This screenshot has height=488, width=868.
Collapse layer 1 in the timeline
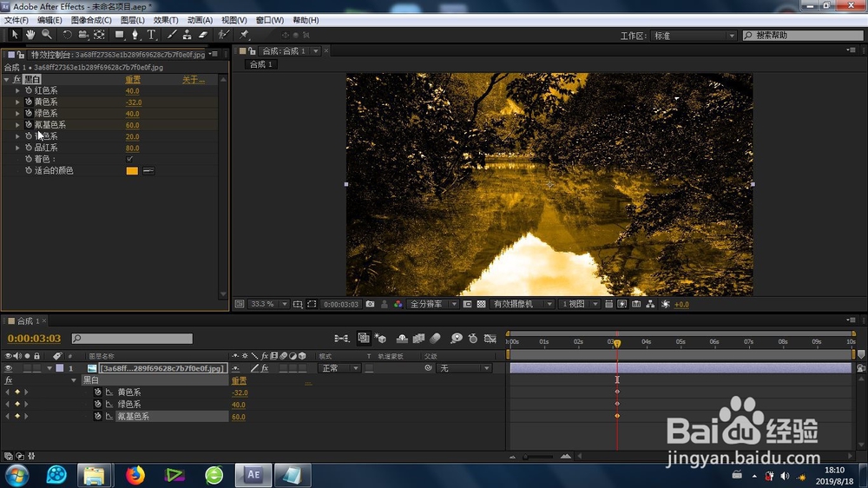coord(49,368)
